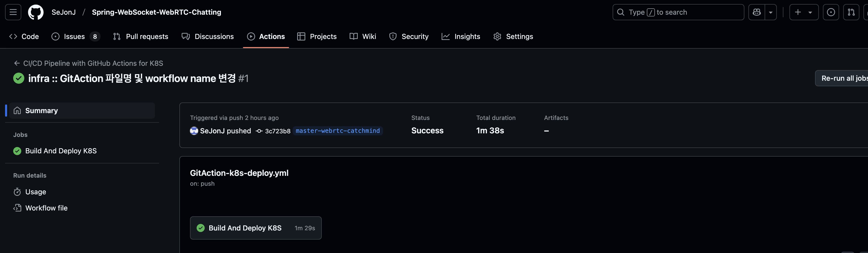The width and height of the screenshot is (868, 253).
Task: Switch to the Issues tab
Action: 76,36
